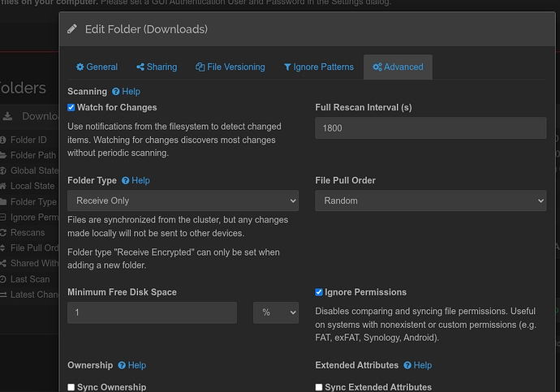560x392 pixels.
Task: Click the File Versioning copy icon
Action: pyautogui.click(x=200, y=67)
